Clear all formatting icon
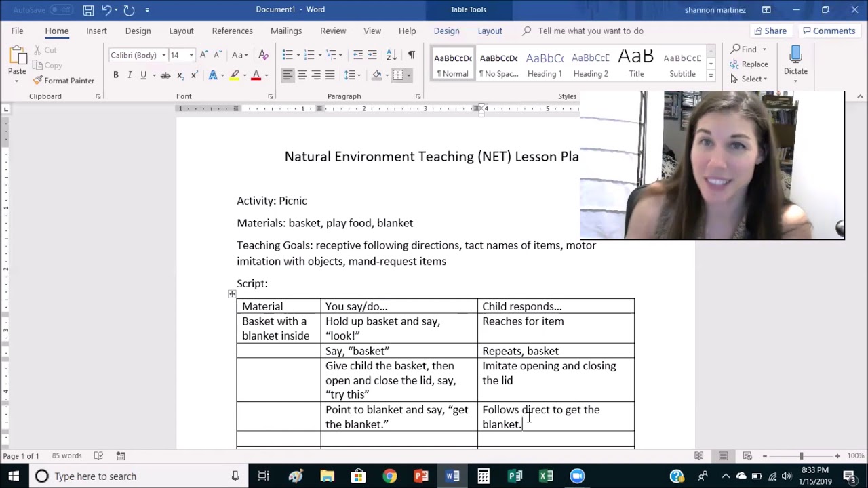The width and height of the screenshot is (868, 488). (x=264, y=55)
